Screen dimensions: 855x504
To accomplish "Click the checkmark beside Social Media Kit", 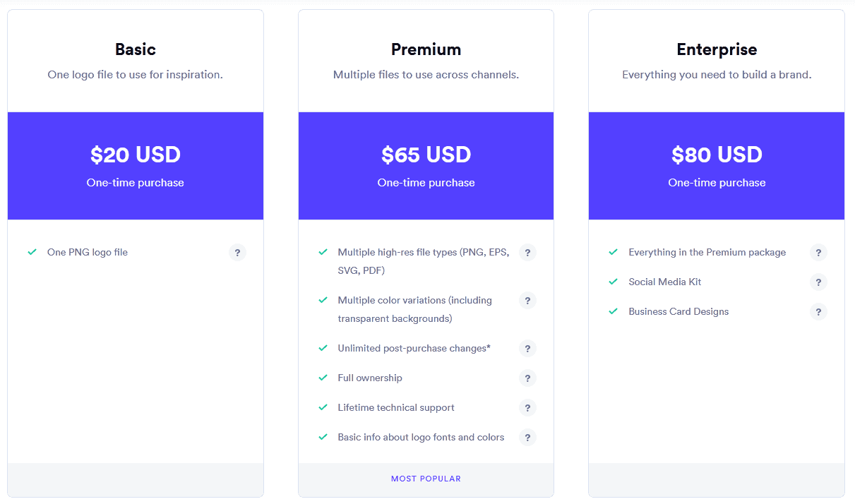I will [613, 282].
